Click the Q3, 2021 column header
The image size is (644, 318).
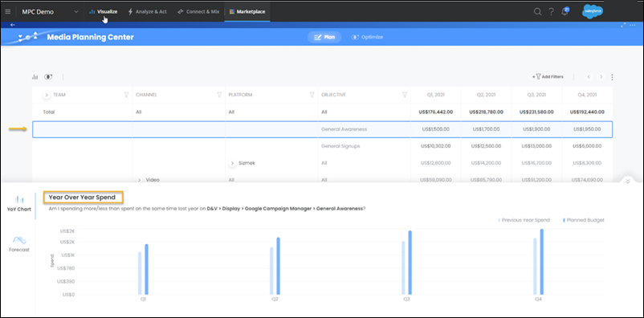pyautogui.click(x=536, y=95)
